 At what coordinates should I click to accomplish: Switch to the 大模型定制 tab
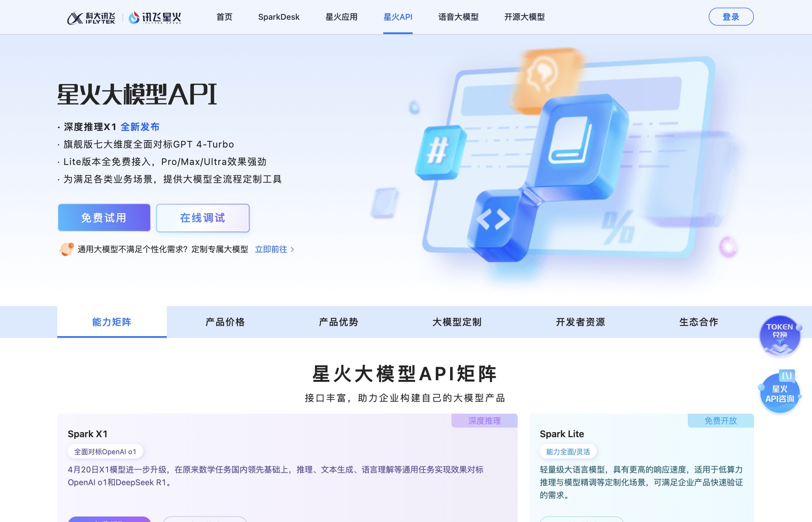tap(457, 322)
